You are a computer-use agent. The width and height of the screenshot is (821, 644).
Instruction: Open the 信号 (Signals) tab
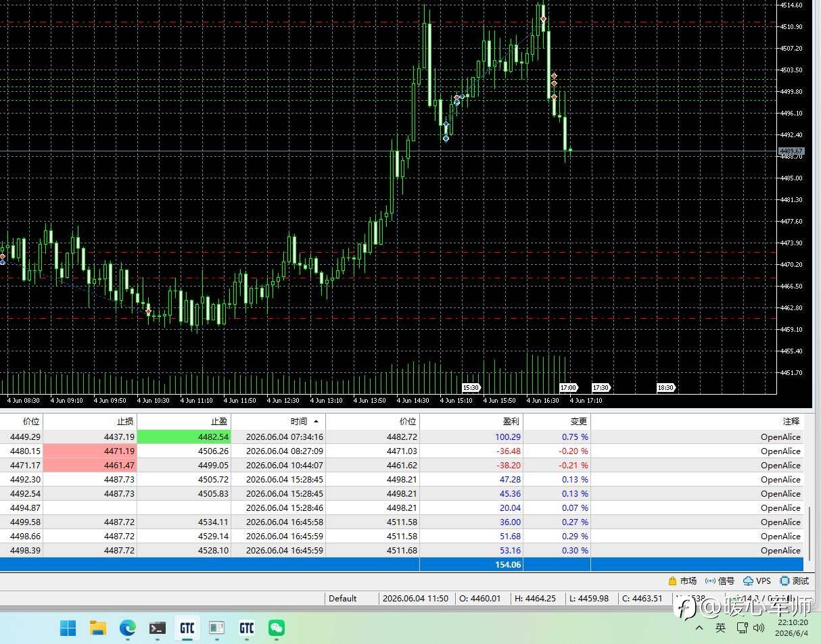tap(720, 581)
